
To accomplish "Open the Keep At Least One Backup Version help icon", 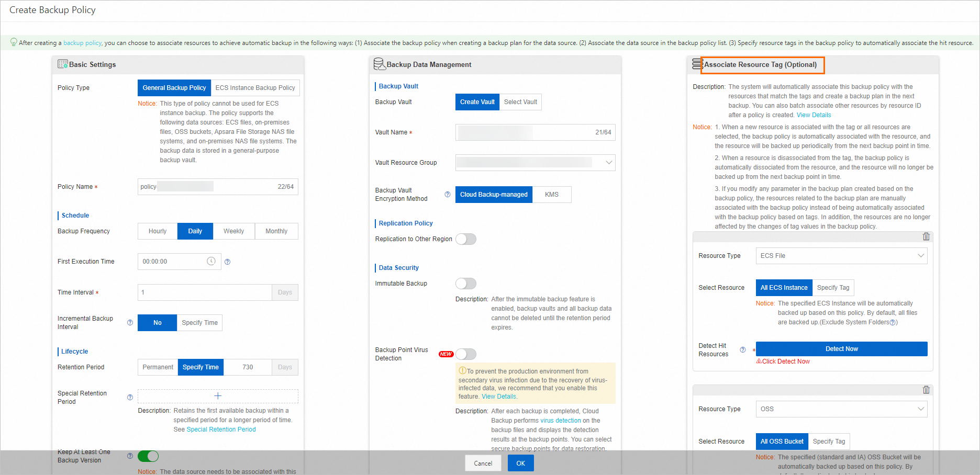I will tap(130, 456).
